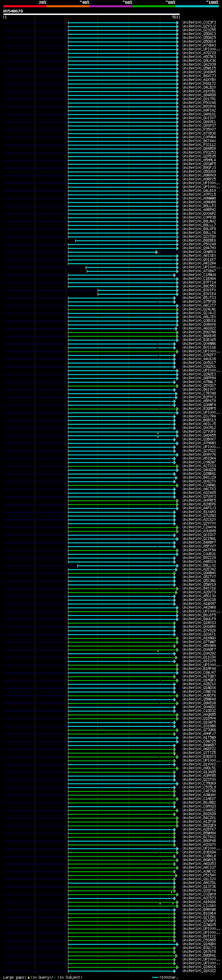Click the red ~20% identity legend bar
222x980 pixels.
[x=25, y=7]
